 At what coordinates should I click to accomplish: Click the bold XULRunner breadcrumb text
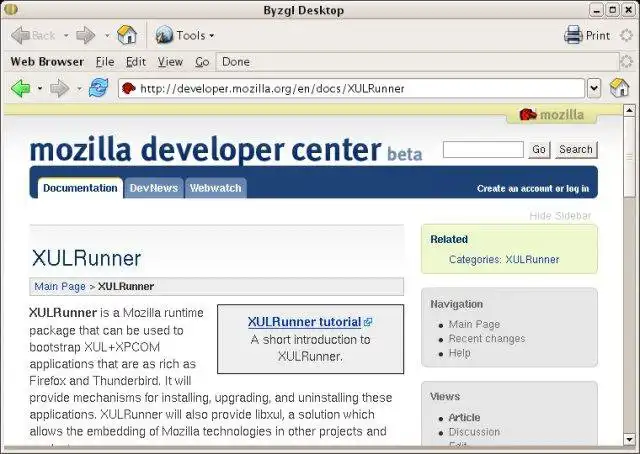[126, 287]
